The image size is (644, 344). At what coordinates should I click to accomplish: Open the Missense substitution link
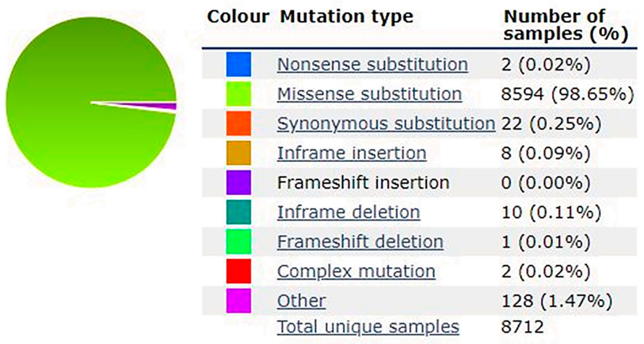coord(369,94)
